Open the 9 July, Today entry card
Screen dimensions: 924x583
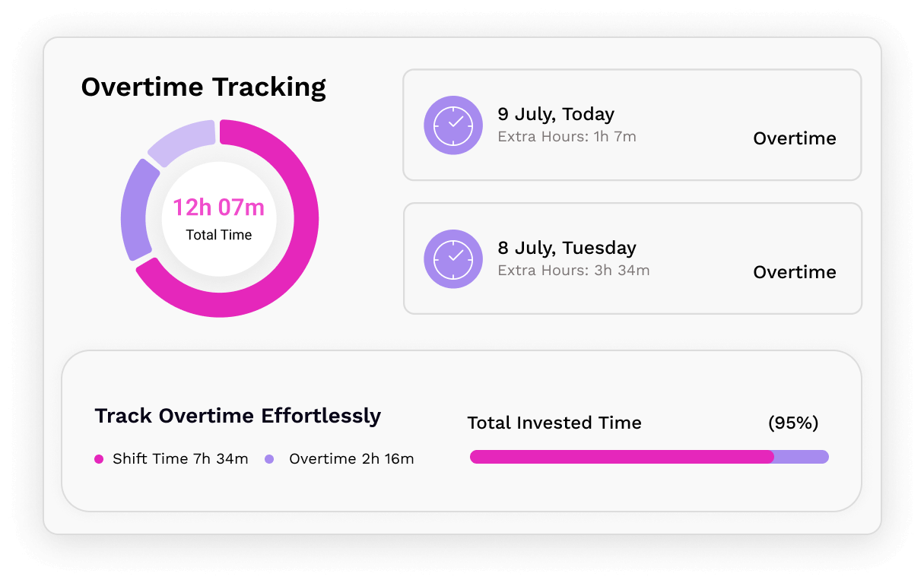632,125
